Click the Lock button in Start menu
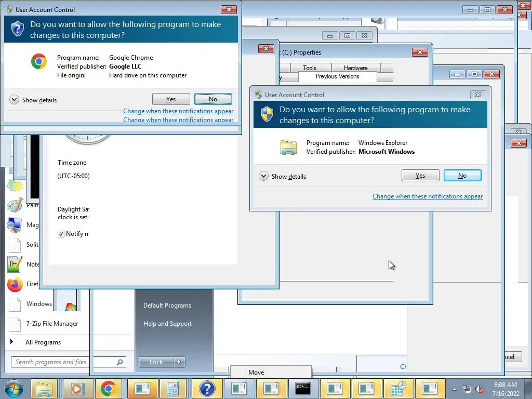Viewport: 532px width, 399px height. coord(156,362)
